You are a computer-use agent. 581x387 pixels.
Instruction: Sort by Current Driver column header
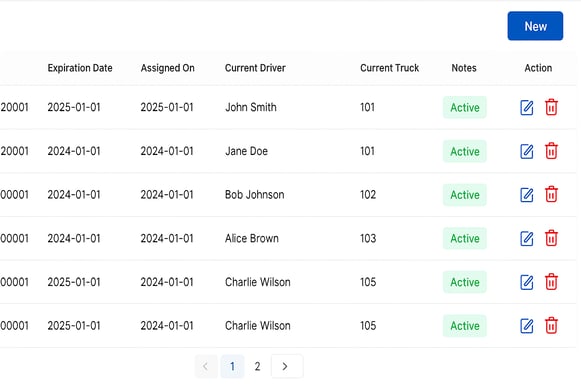pyautogui.click(x=255, y=68)
